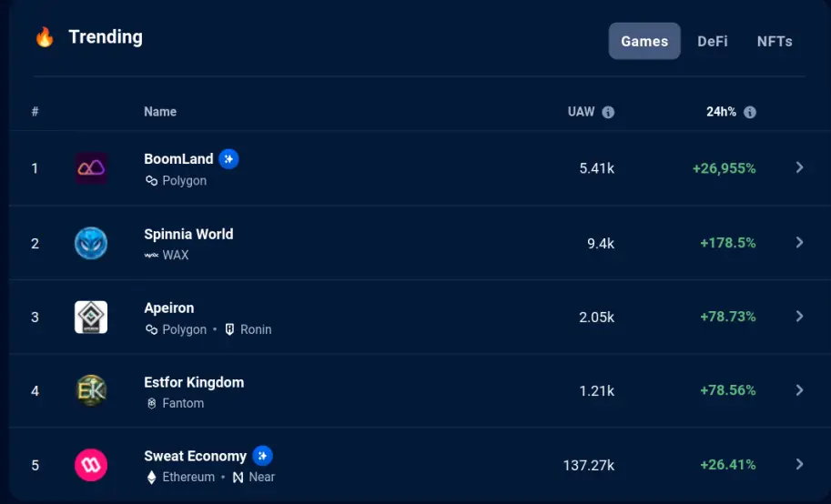Expand the BoomLand row chevron

(799, 167)
